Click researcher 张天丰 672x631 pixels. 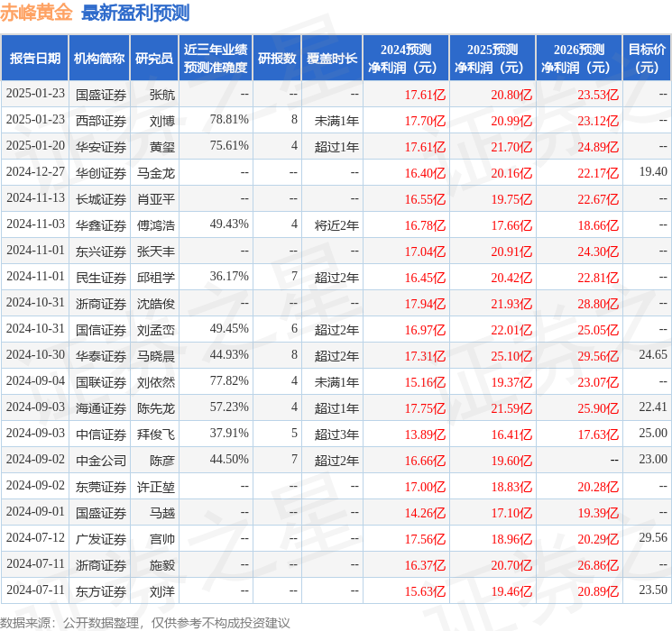(x=156, y=251)
